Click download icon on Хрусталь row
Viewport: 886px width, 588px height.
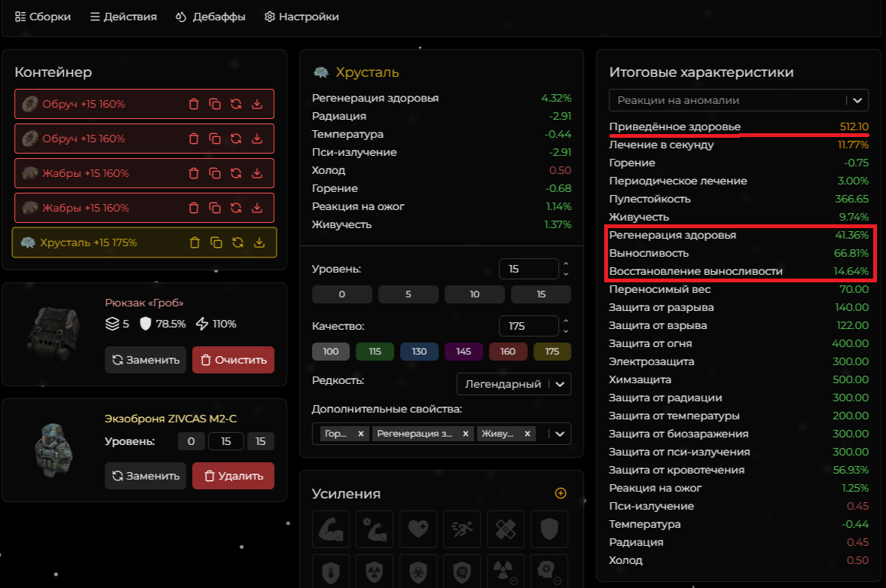pyautogui.click(x=259, y=242)
